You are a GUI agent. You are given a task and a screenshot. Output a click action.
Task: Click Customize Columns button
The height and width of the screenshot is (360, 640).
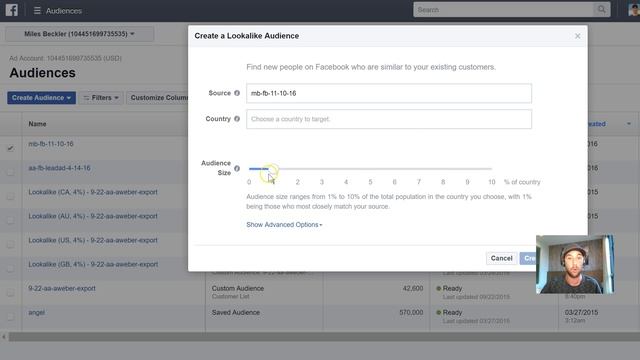pos(157,98)
